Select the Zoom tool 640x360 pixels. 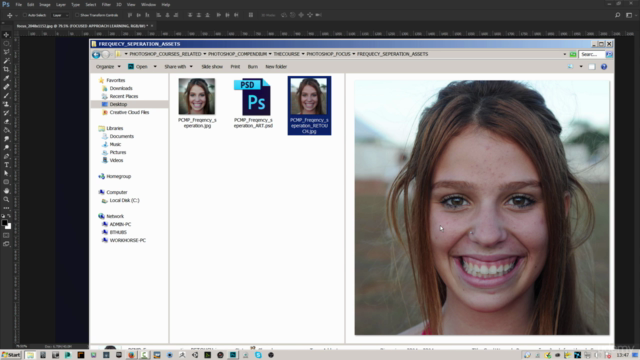pos(6,200)
